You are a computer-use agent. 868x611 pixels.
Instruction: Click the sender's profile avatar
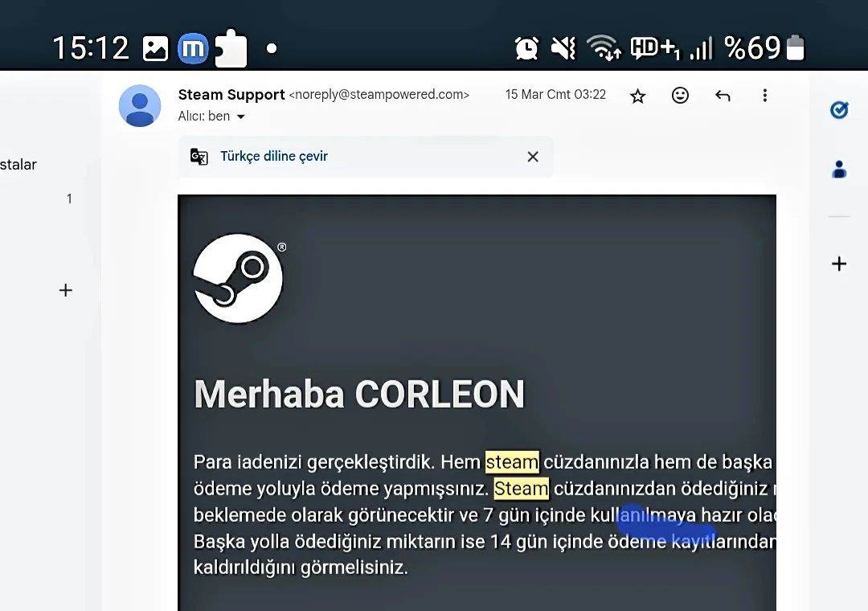140,105
